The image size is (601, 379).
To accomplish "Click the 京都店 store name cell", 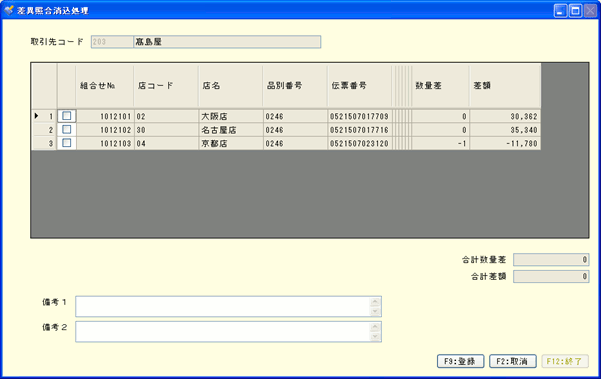I will point(231,143).
